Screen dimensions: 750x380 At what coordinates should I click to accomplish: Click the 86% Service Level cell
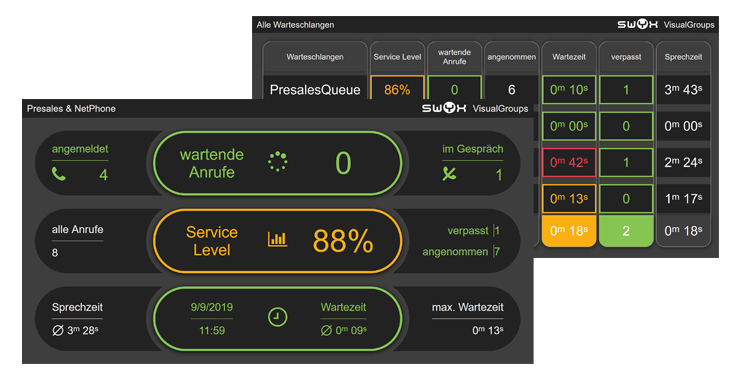click(x=397, y=88)
